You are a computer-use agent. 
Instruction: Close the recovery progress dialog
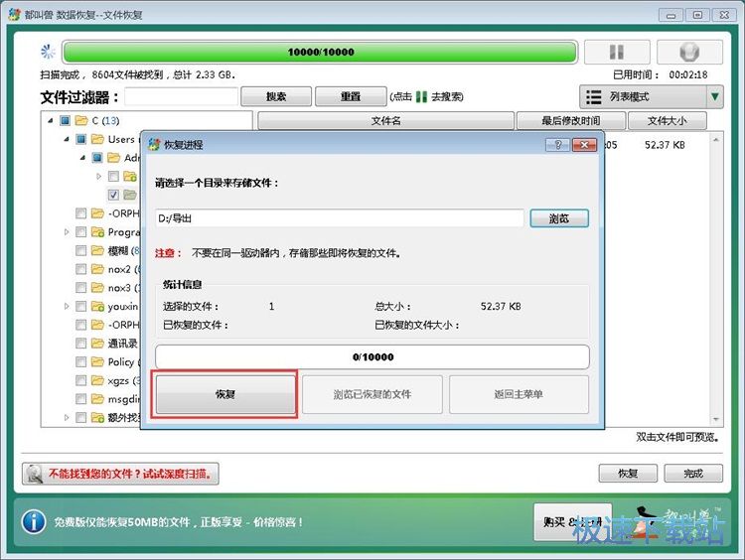[585, 144]
